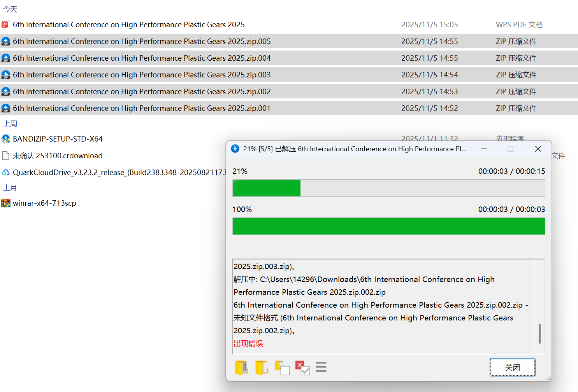Select the conference PDF file icon
This screenshot has height=392, width=578.
click(5, 25)
